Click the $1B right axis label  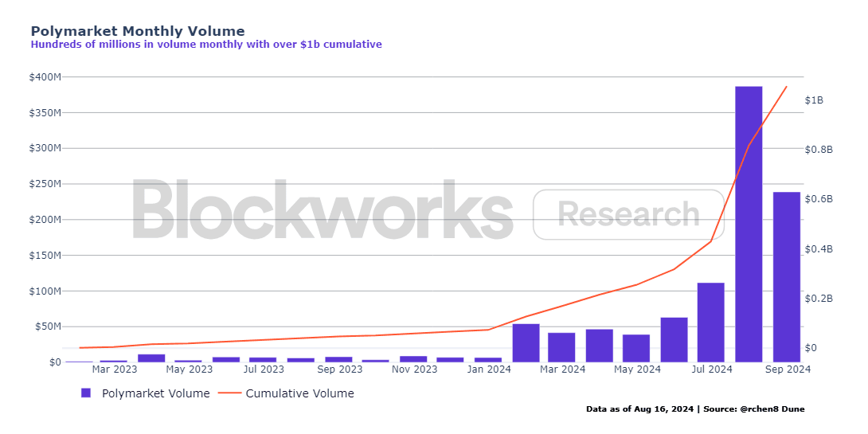click(x=814, y=100)
